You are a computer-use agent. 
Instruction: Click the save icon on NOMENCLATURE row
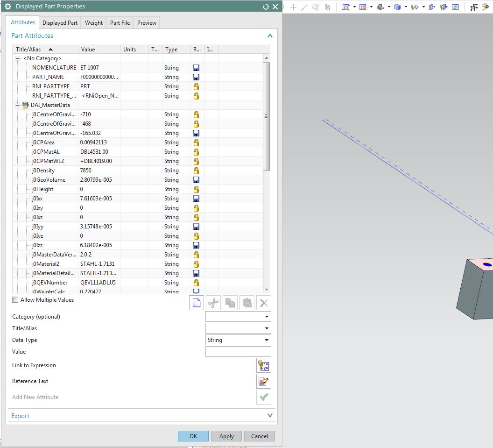pyautogui.click(x=196, y=68)
